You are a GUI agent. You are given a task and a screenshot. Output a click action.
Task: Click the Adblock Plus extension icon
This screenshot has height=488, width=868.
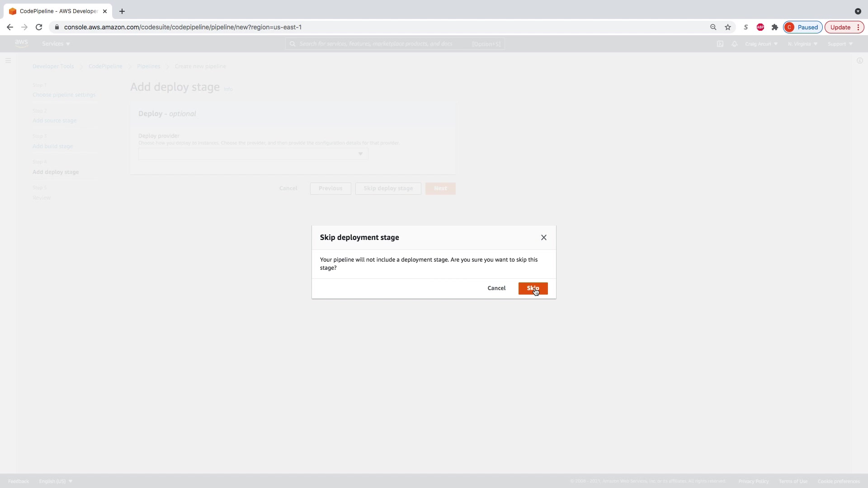point(760,27)
